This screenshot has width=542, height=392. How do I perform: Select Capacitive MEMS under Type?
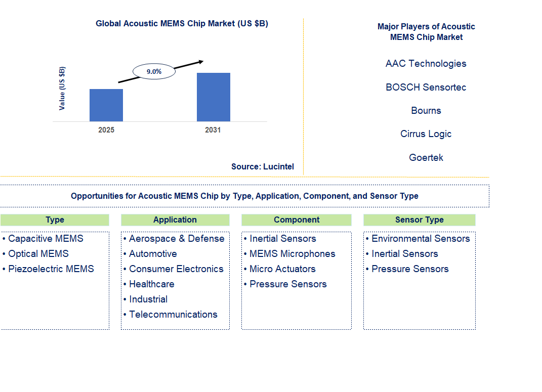(46, 239)
